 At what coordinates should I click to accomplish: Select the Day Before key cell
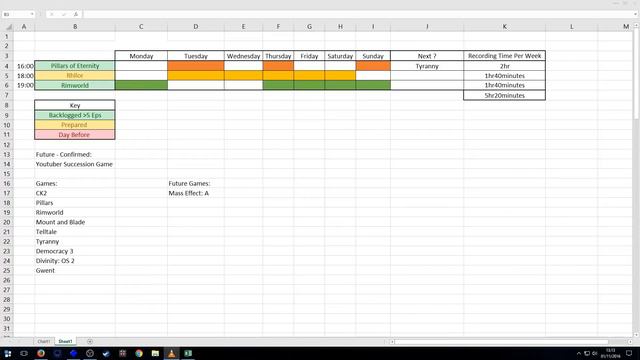point(75,135)
